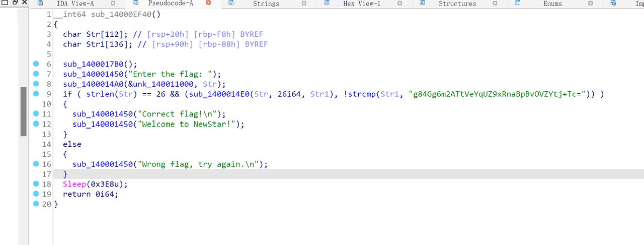Close the Pseudocode-A tab
The image size is (644, 245).
tap(208, 4)
